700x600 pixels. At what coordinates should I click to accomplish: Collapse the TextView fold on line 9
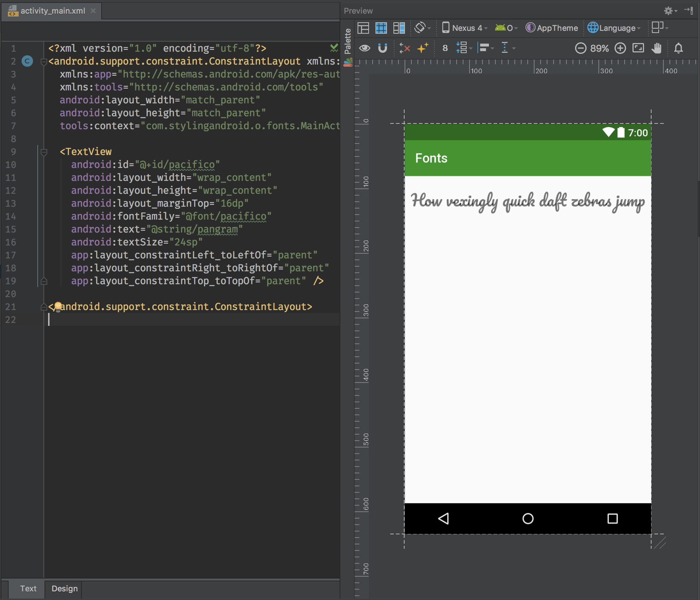pyautogui.click(x=44, y=152)
